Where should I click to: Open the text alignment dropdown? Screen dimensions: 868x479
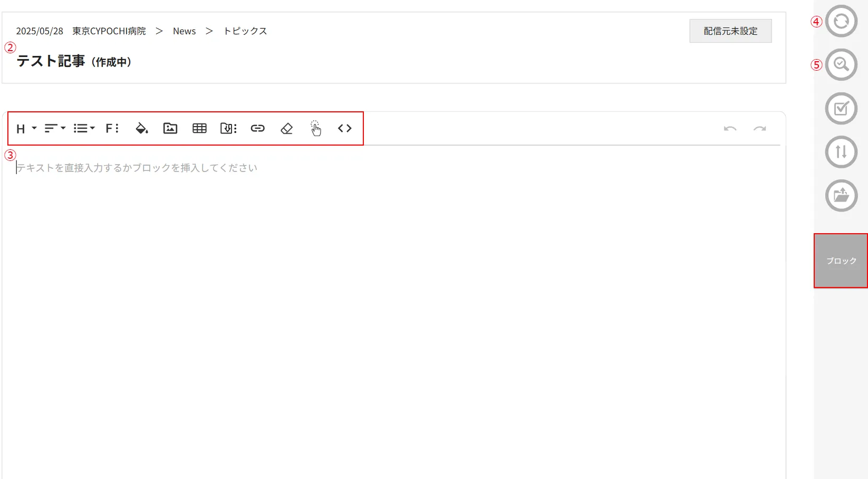click(55, 128)
